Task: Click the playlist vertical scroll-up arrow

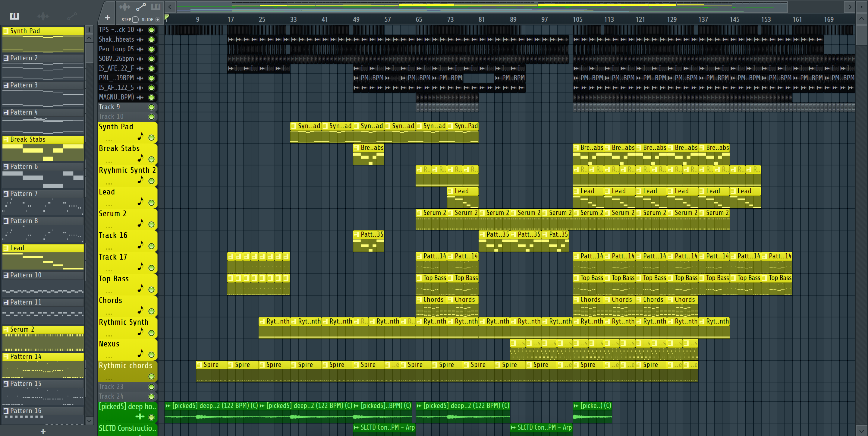Action: click(x=862, y=19)
